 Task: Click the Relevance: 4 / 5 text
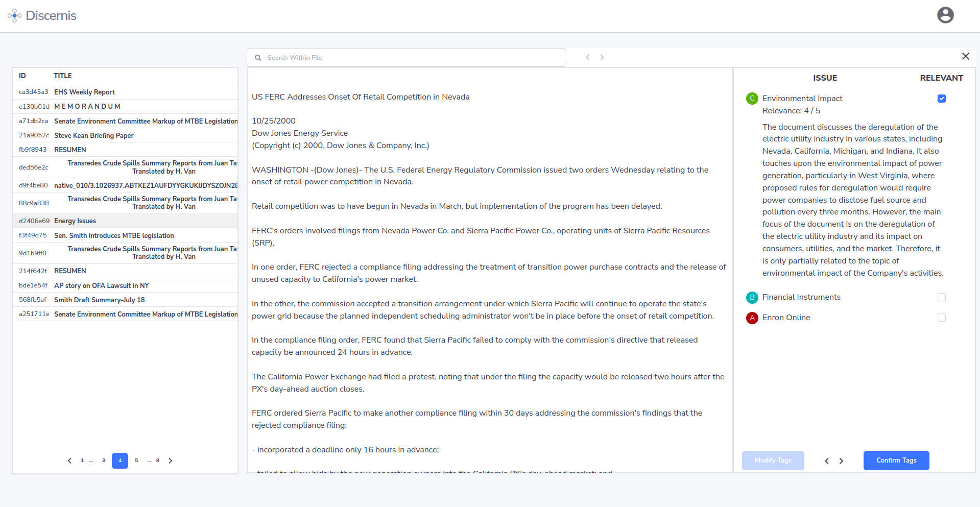coord(791,111)
